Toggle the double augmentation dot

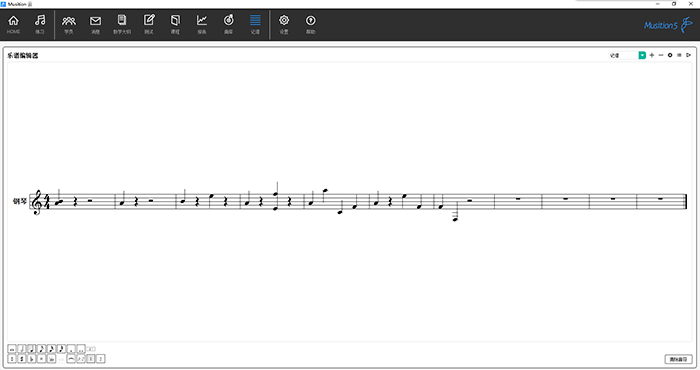click(81, 349)
